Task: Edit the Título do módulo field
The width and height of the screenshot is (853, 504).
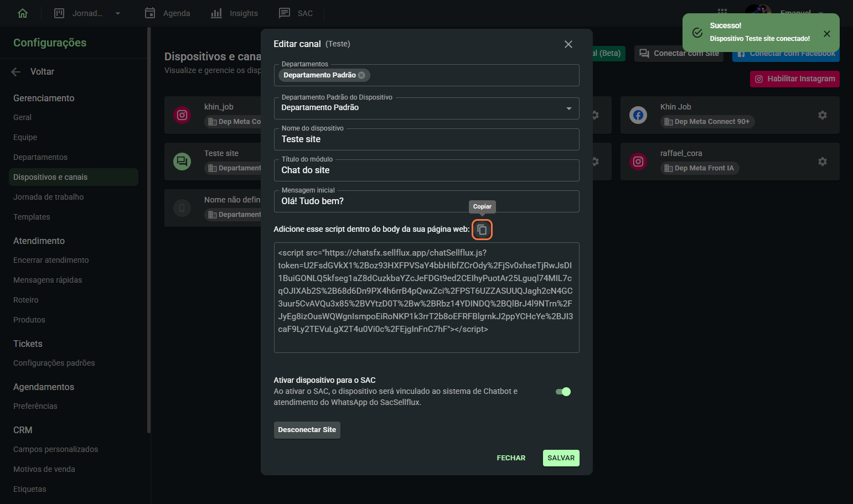Action: click(x=427, y=170)
